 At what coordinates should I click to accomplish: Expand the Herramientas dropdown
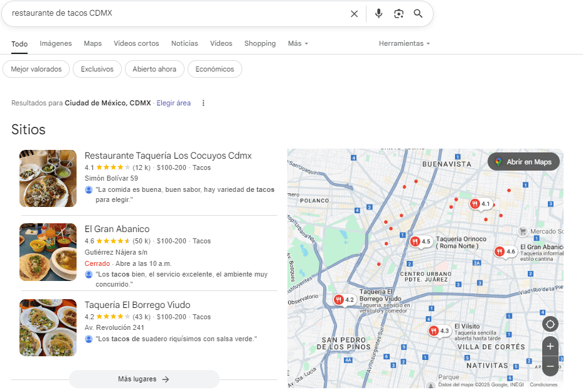404,43
